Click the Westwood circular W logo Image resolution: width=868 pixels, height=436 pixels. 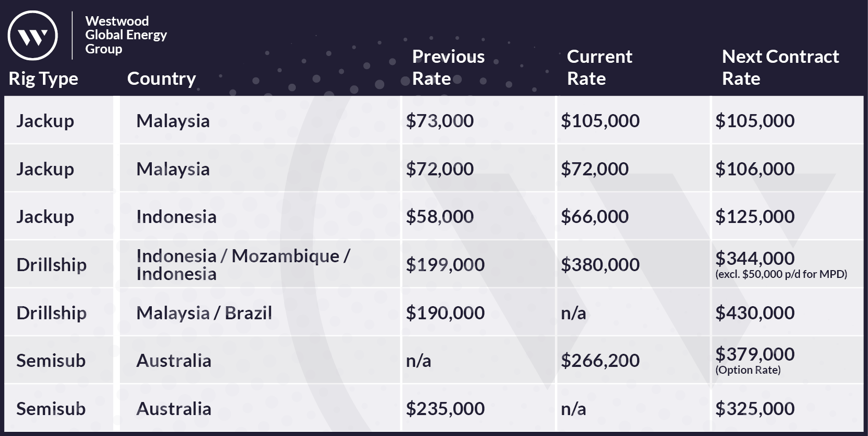(32, 36)
